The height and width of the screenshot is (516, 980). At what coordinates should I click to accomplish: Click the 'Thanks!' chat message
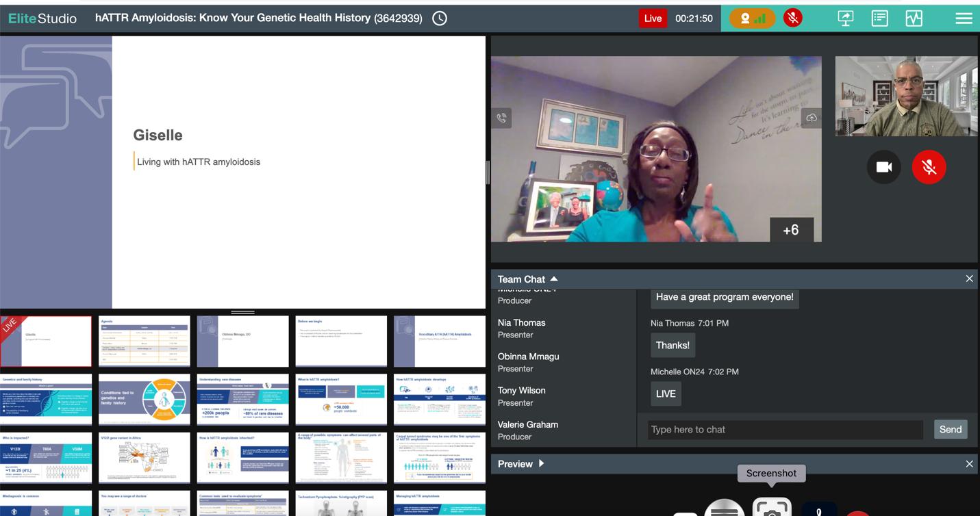[x=673, y=346]
